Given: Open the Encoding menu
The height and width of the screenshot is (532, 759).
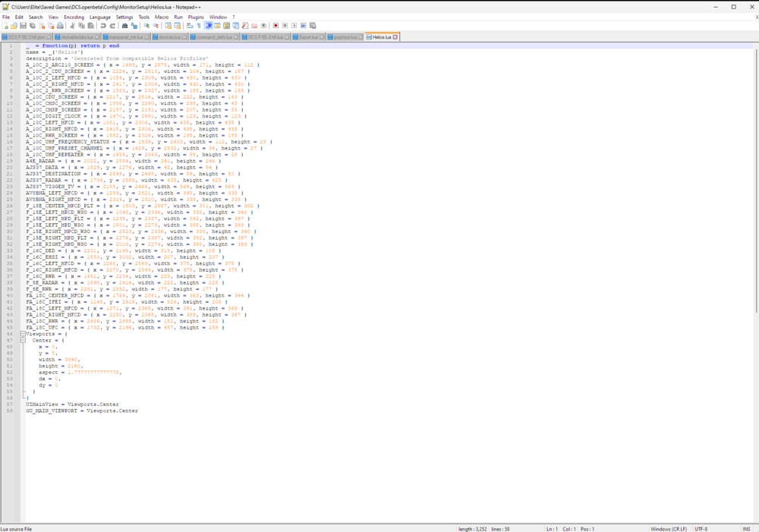Looking at the screenshot, I should [x=74, y=17].
